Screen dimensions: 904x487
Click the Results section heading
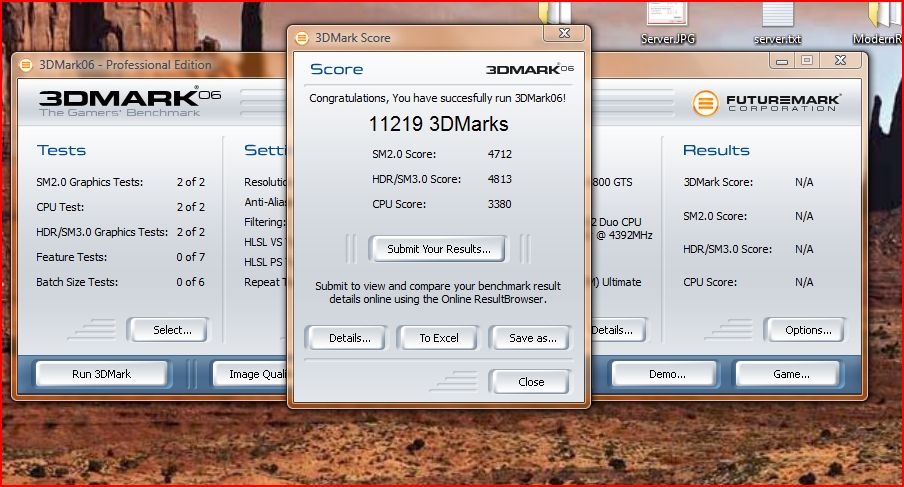(716, 150)
